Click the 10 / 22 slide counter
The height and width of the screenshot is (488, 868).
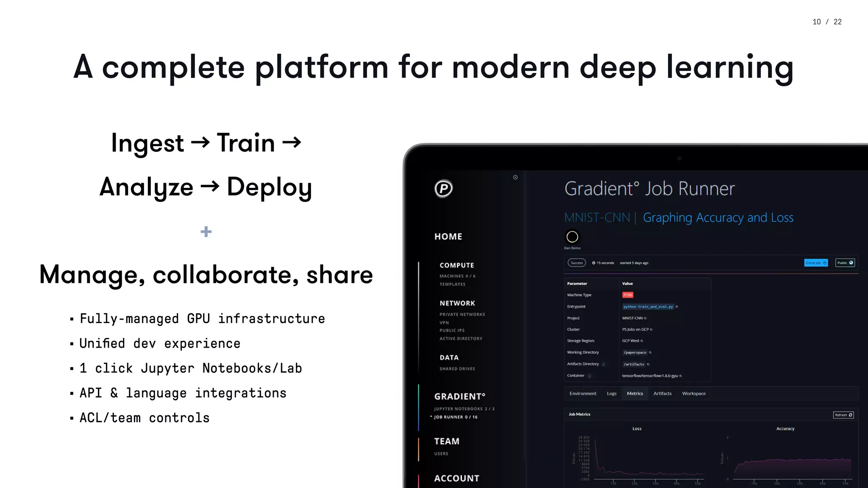tap(827, 22)
